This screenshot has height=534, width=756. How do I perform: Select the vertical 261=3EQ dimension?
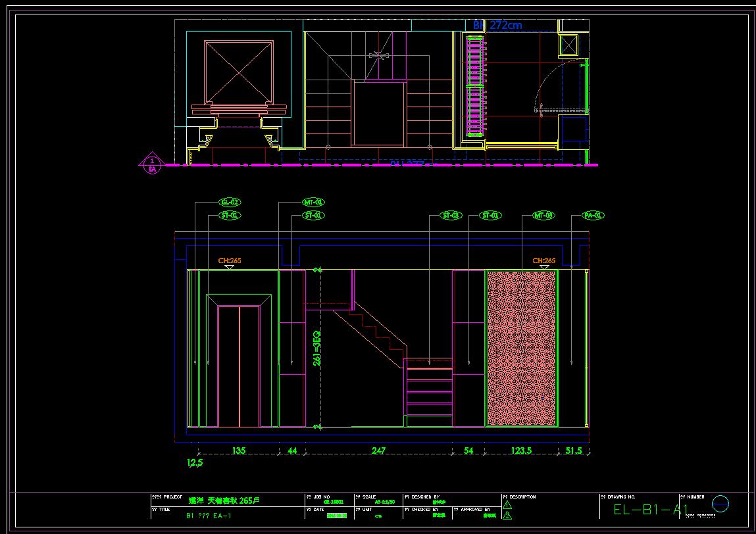316,348
